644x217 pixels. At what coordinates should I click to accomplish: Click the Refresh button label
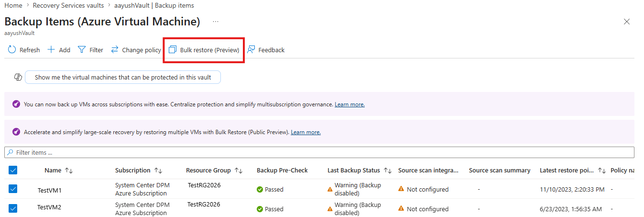[30, 50]
